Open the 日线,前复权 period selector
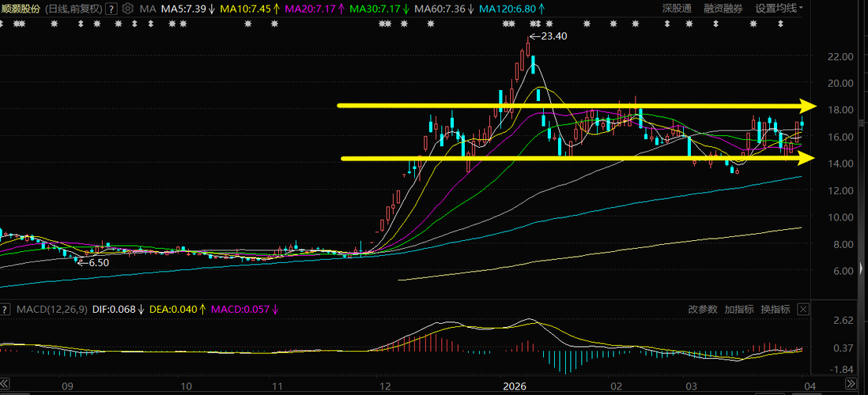The height and width of the screenshot is (395, 868). click(73, 9)
